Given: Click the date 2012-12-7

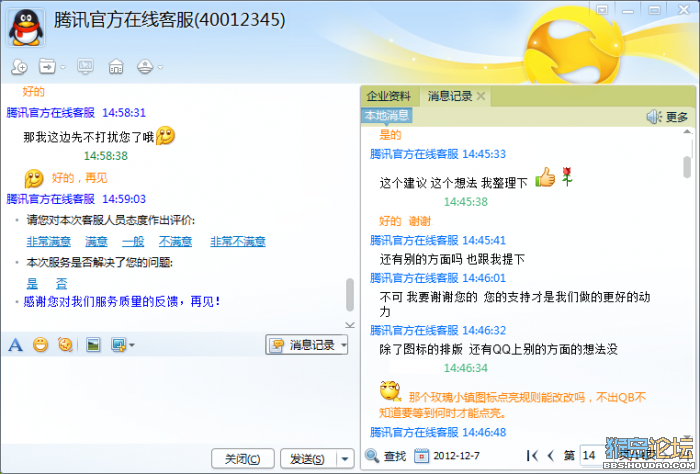Looking at the screenshot, I should point(456,456).
